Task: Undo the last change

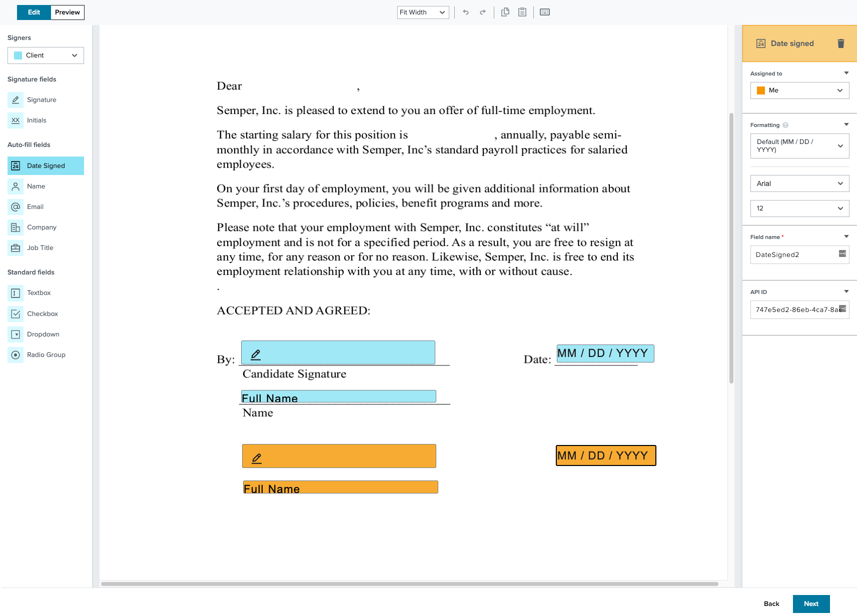Action: 465,12
